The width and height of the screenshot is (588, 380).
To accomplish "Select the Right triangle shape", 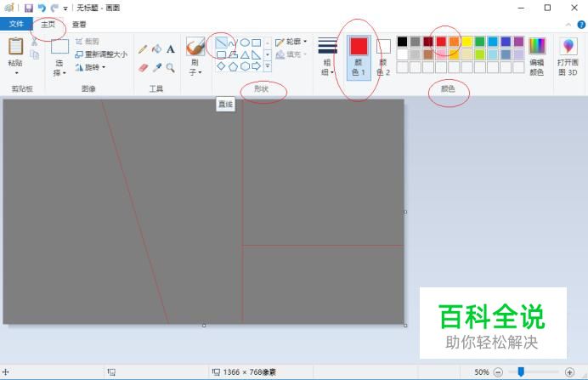I will pos(257,54).
